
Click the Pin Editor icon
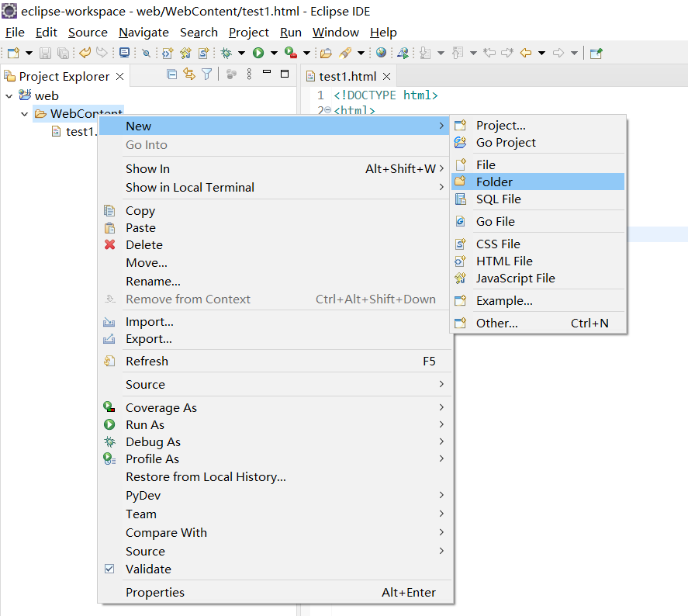click(x=596, y=53)
